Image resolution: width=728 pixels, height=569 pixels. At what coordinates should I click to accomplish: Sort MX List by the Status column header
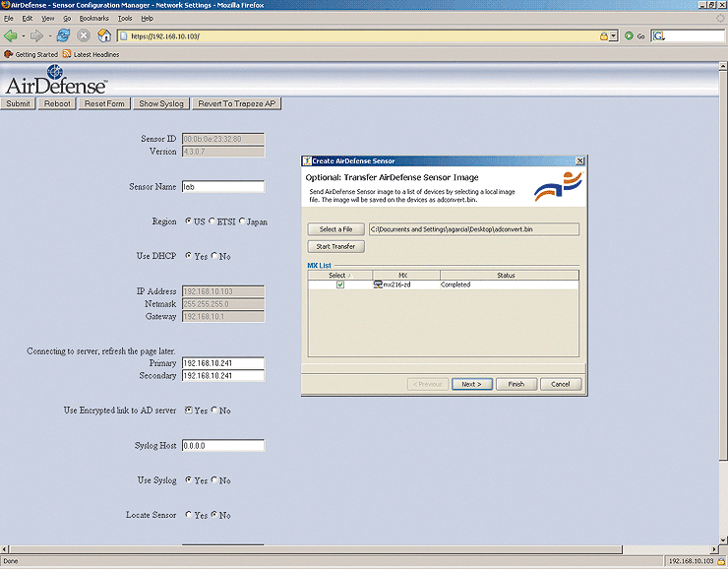coord(510,275)
